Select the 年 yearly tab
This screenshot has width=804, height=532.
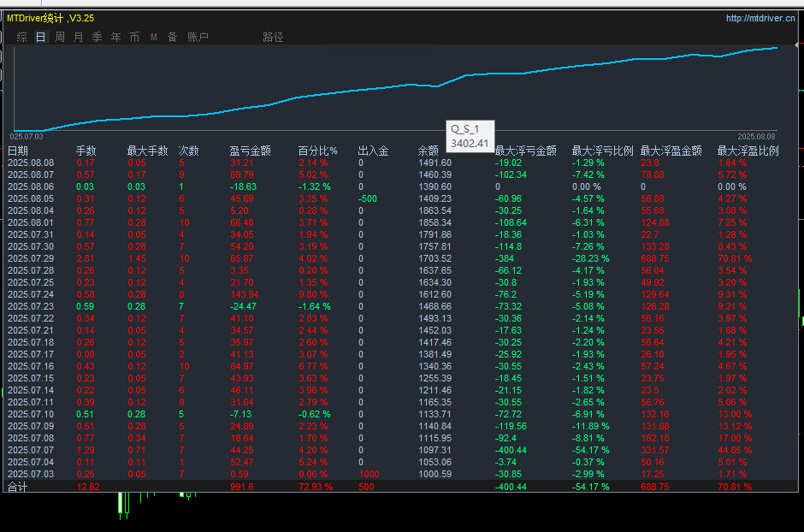tap(115, 37)
